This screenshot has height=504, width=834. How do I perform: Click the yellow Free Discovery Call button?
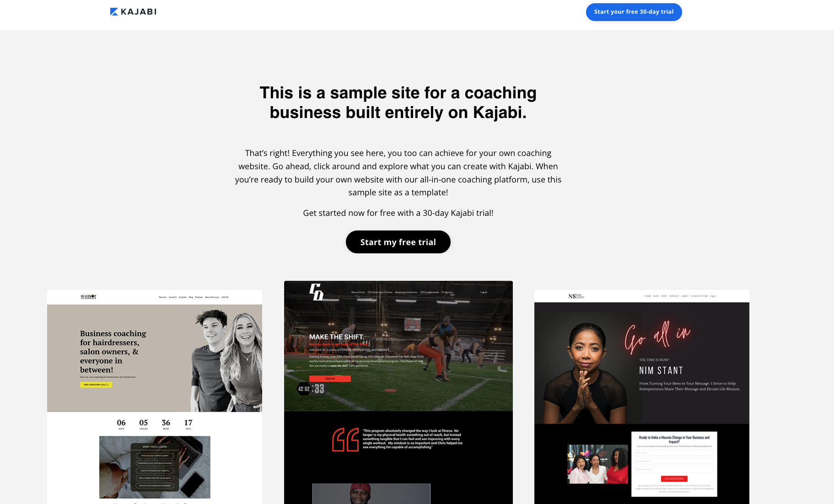[x=96, y=385]
